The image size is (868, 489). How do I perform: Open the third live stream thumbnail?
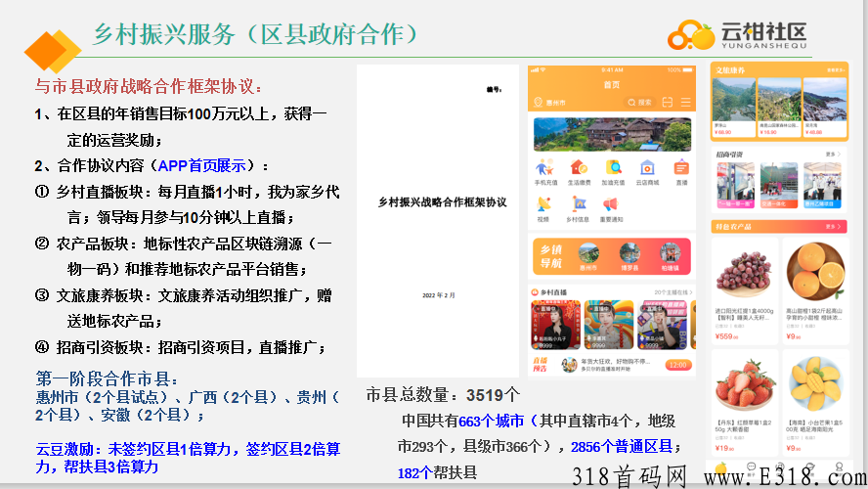(662, 325)
